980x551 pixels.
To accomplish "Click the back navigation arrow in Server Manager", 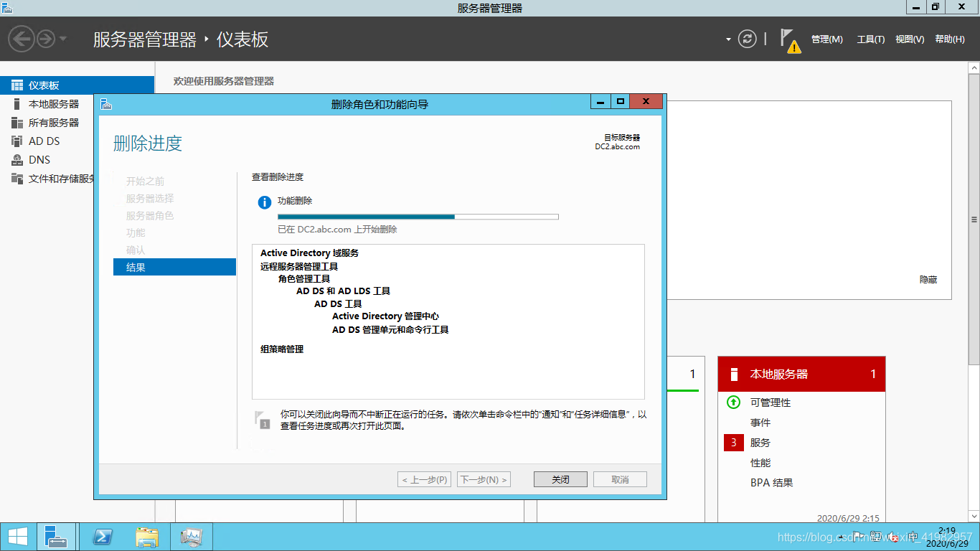I will click(22, 39).
